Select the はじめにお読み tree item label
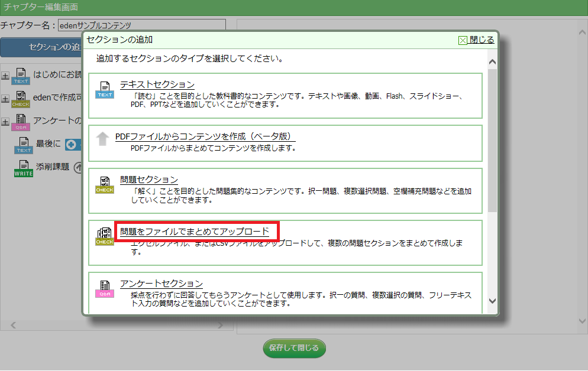 [x=57, y=74]
